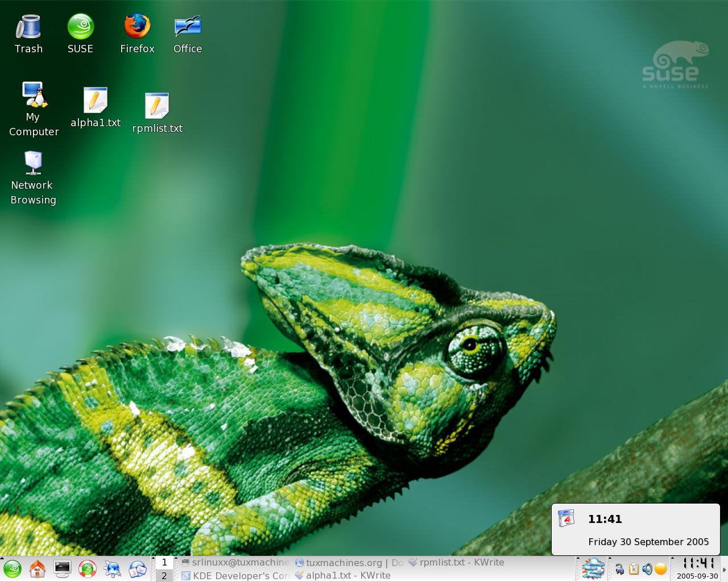Viewport: 728px width, 582px height.
Task: Click the hide-panel arrow at the right end
Action: click(725, 569)
